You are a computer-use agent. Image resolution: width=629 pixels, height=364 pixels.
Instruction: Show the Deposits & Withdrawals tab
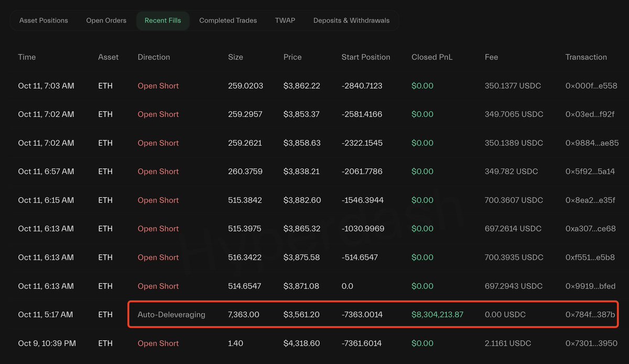(351, 20)
